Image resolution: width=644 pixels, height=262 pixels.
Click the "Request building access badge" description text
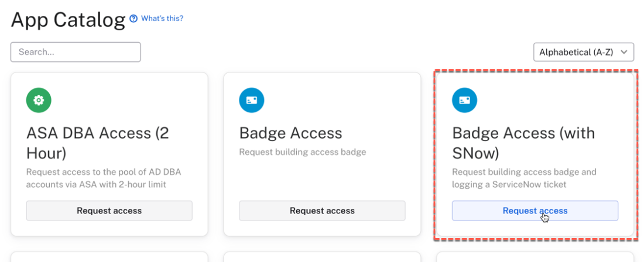[302, 152]
